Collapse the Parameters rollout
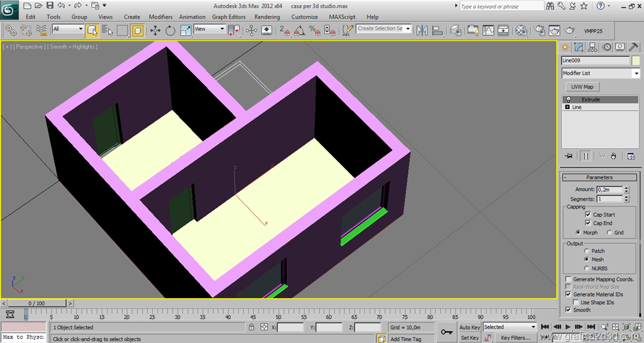This screenshot has width=644, height=343. coord(599,177)
